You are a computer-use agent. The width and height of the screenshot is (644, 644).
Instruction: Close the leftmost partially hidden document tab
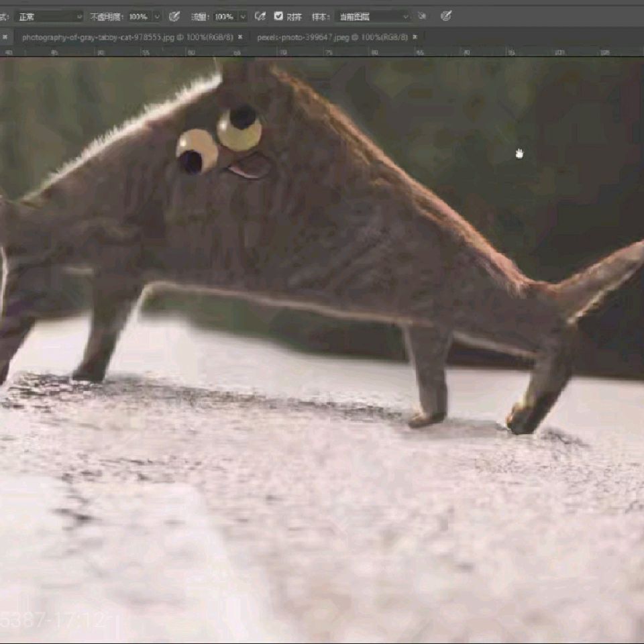point(5,37)
